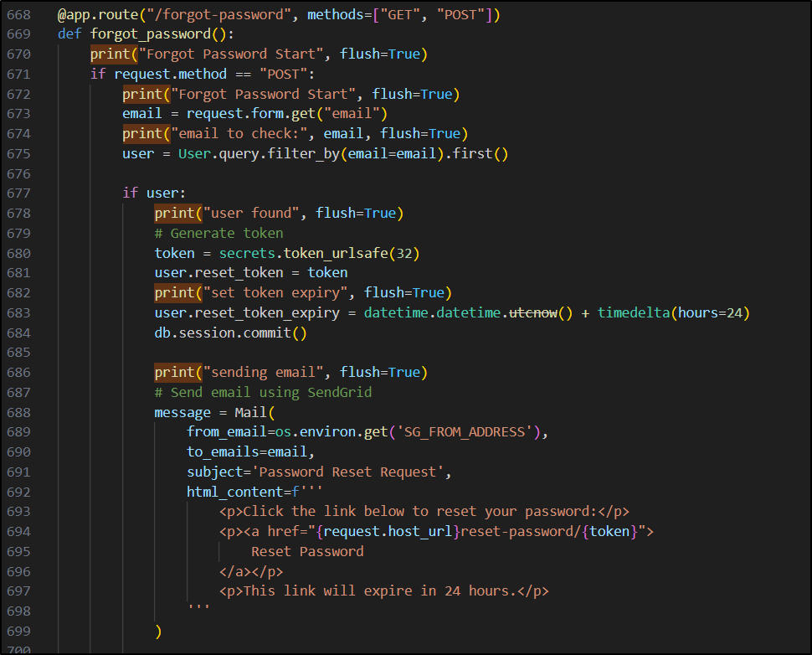Click request.host_url in the href
The height and width of the screenshot is (655, 812).
tap(388, 532)
